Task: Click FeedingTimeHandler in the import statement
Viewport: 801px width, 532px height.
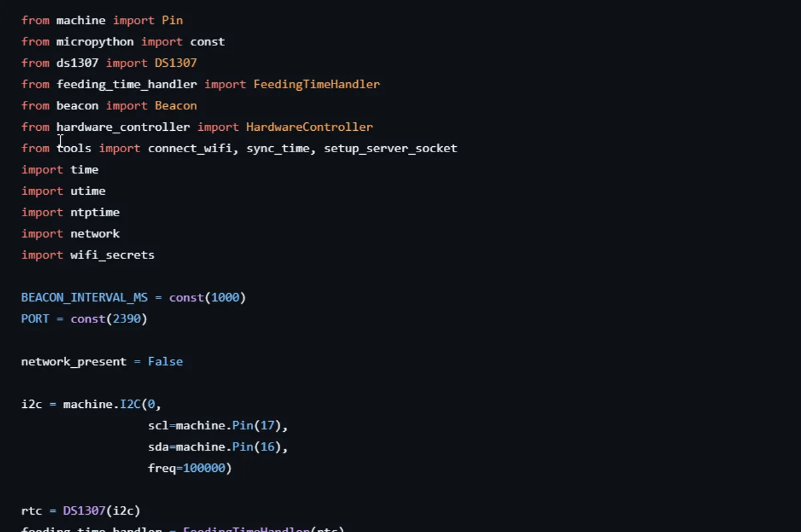Action: tap(316, 84)
